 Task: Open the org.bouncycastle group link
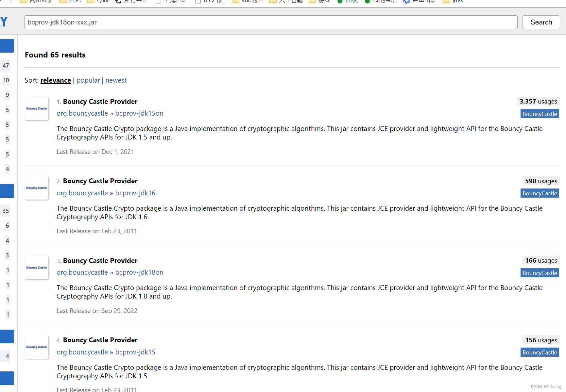click(x=82, y=113)
